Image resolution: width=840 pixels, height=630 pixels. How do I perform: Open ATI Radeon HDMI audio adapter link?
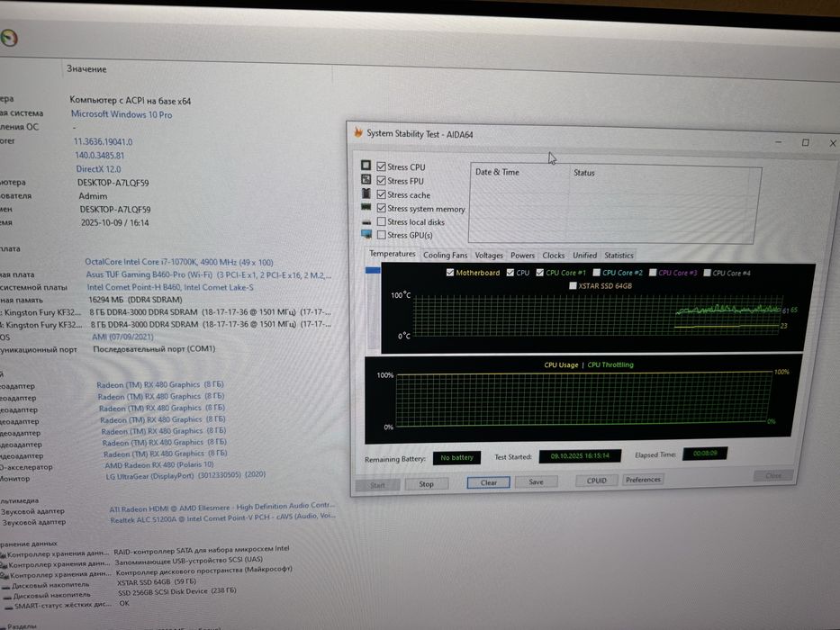coord(222,507)
